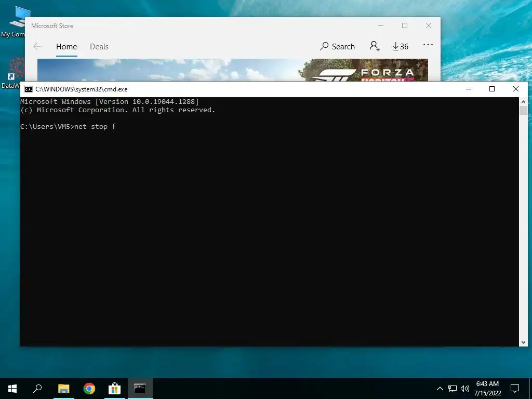Open Search in Microsoft Store
This screenshot has width=532, height=399.
click(337, 46)
